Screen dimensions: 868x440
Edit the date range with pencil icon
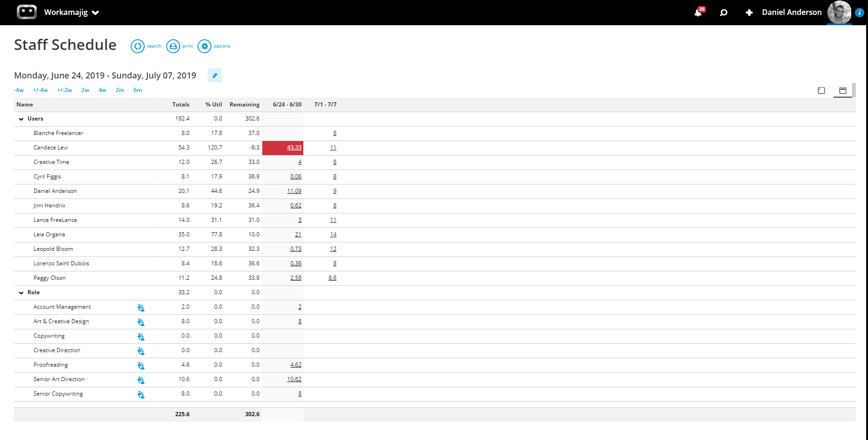click(x=215, y=75)
